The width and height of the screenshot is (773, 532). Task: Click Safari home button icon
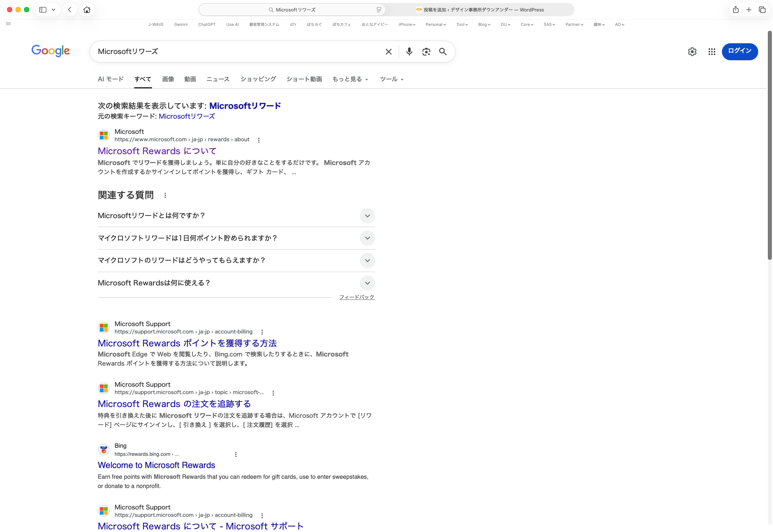coord(87,10)
